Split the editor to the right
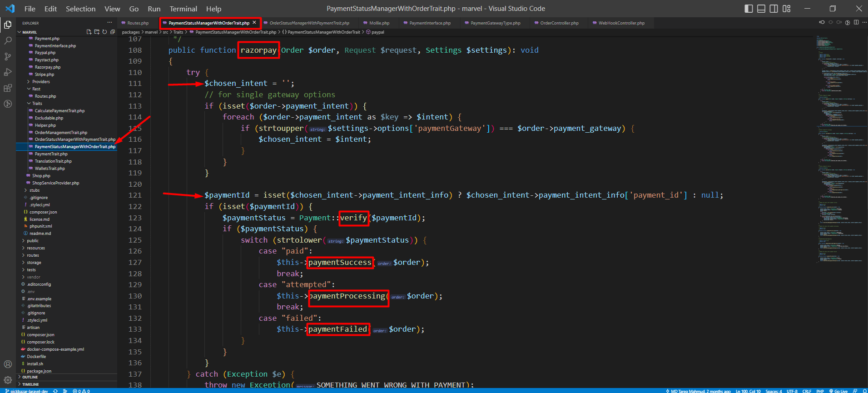Screen dimensions: 868x393 click(856, 22)
